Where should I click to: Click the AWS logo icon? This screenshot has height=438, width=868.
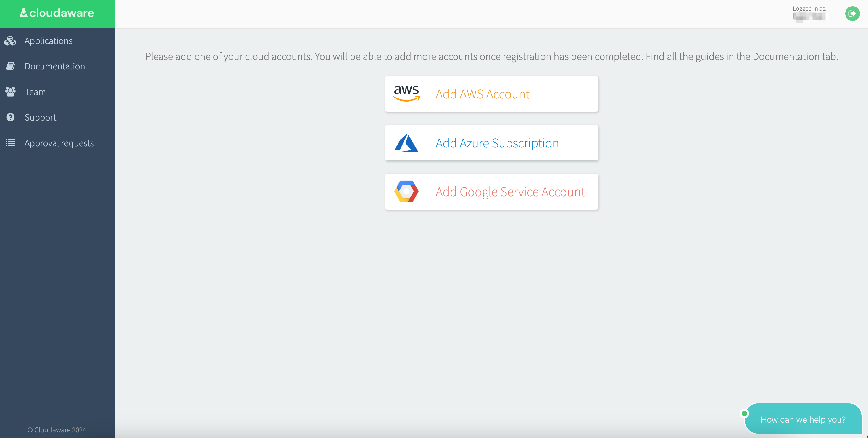coord(406,93)
